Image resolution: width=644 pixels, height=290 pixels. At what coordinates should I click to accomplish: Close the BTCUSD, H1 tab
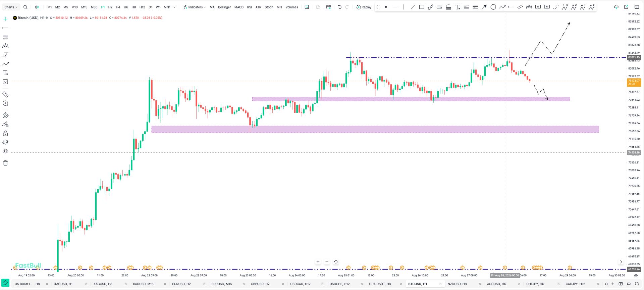click(x=440, y=284)
